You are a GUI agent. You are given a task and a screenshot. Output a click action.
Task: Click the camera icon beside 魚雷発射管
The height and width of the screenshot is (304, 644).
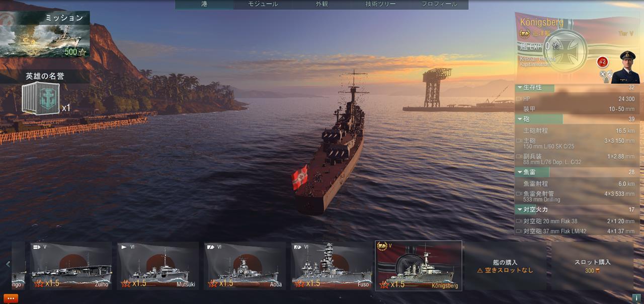(x=519, y=194)
